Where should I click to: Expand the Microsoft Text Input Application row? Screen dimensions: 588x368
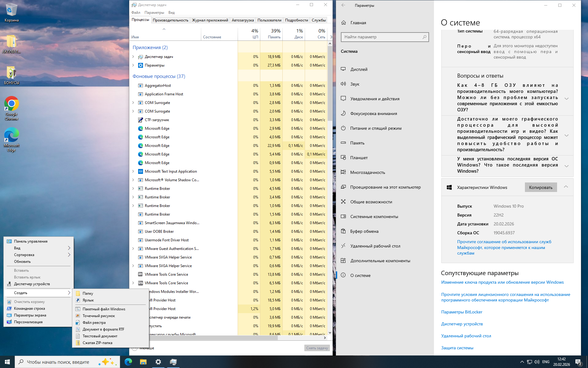point(133,171)
